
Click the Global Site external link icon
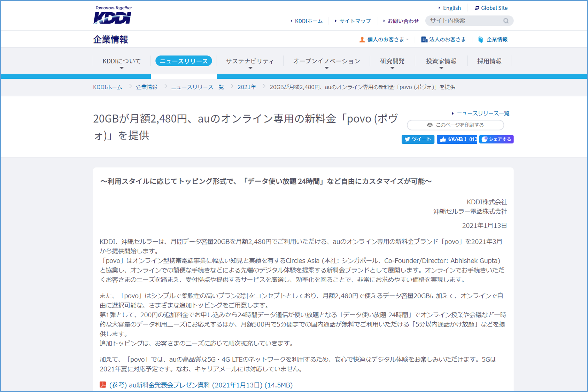(x=477, y=8)
